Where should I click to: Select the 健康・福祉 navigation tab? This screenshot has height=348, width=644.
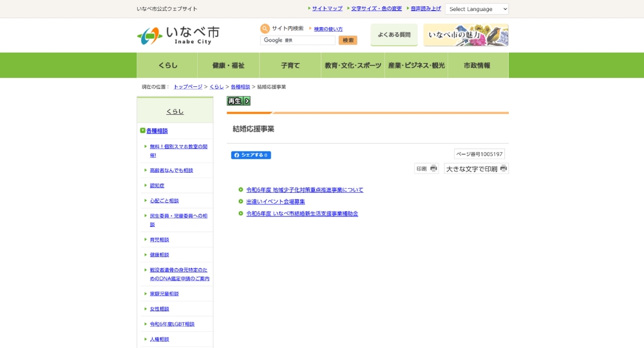pos(229,65)
